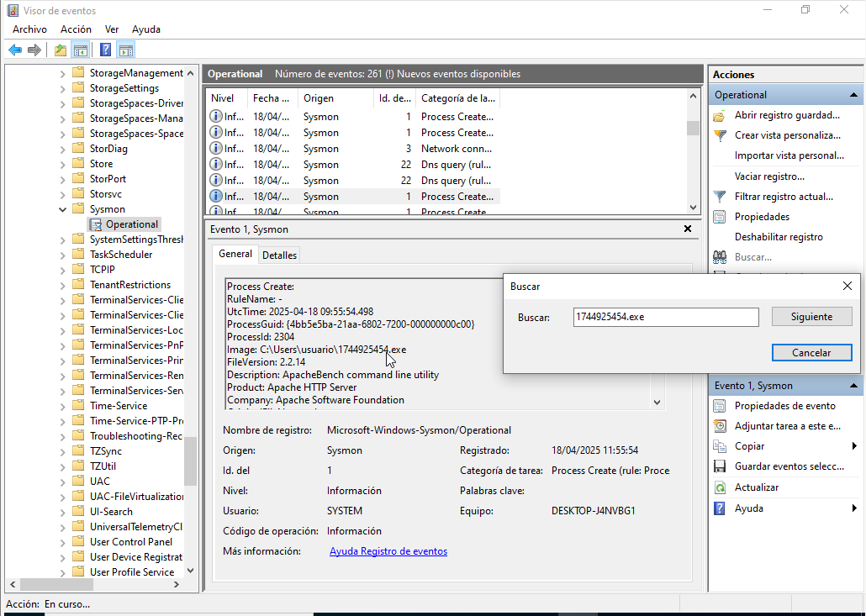
Task: Collapse the Operational actions section
Action: point(853,95)
